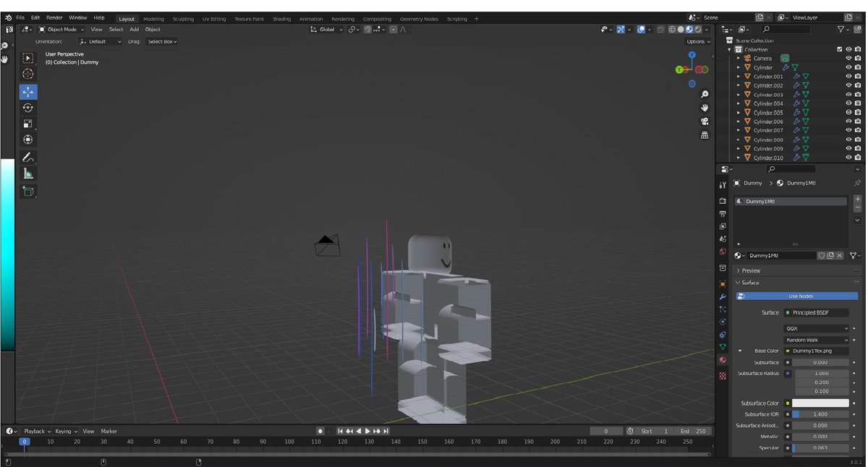Hide Camera in viewport via eye icon

(849, 59)
